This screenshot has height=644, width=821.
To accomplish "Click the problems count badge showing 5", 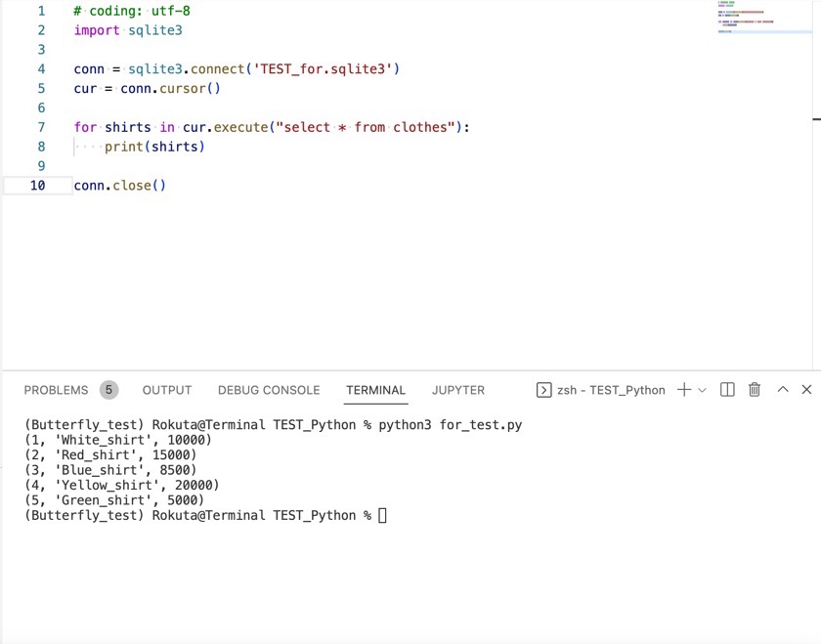I will 108,389.
